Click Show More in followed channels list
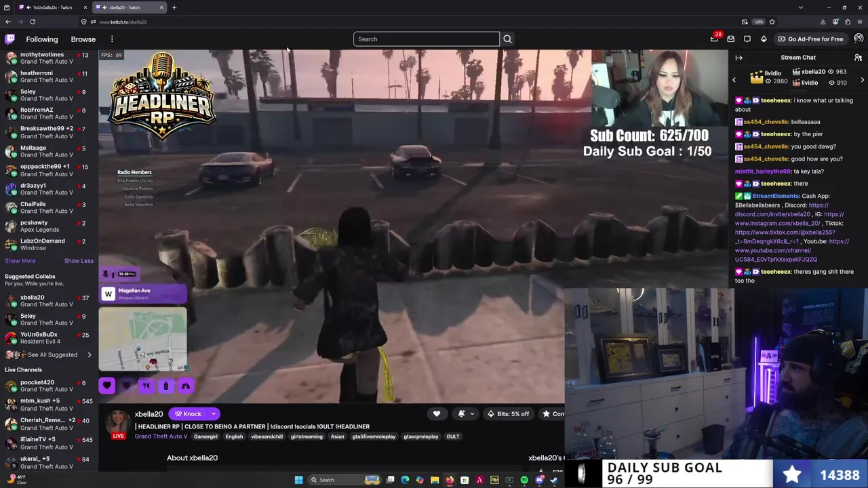Image resolution: width=868 pixels, height=488 pixels. (20, 261)
